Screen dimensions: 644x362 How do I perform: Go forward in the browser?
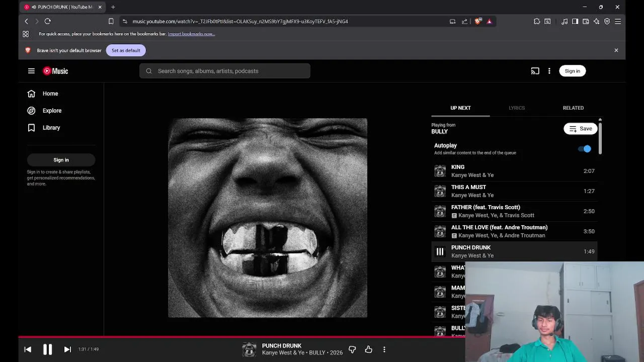(37, 21)
